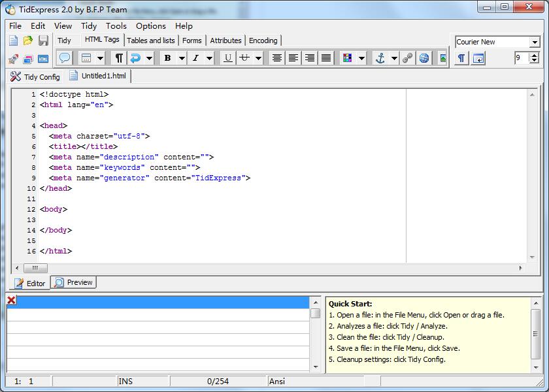Click the Quick Start panel scroll up arrow
The width and height of the screenshot is (549, 392).
click(x=536, y=302)
